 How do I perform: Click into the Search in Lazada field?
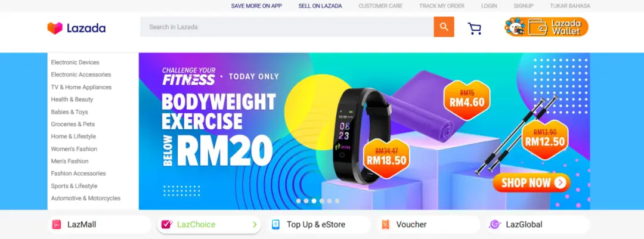coord(287,27)
